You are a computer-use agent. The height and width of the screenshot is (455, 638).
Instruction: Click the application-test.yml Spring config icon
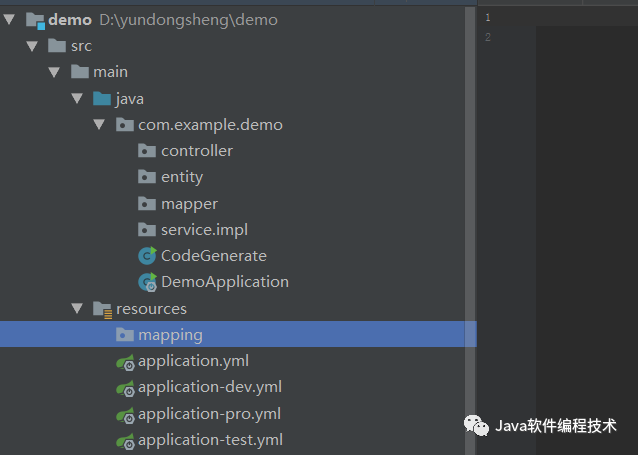click(125, 441)
